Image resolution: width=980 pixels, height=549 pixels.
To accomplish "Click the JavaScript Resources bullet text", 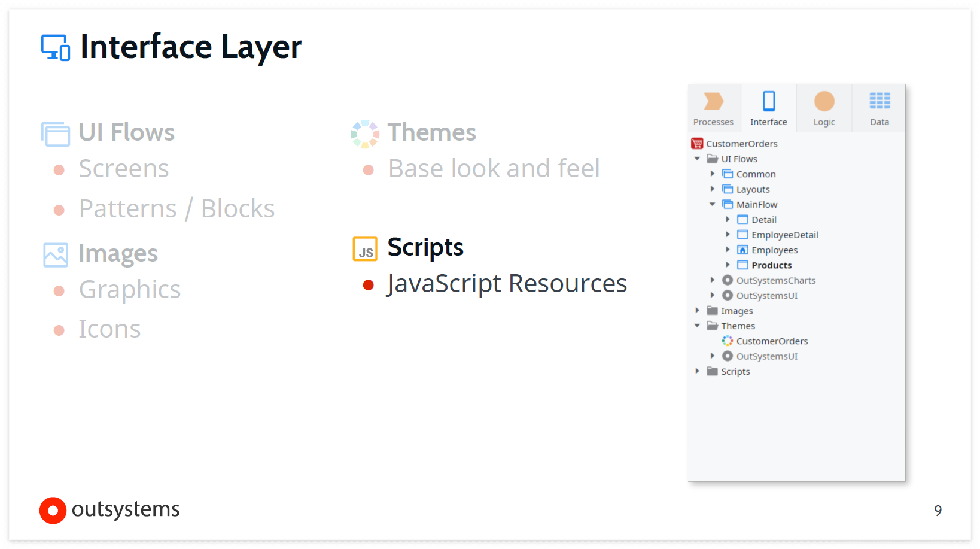I will (507, 284).
